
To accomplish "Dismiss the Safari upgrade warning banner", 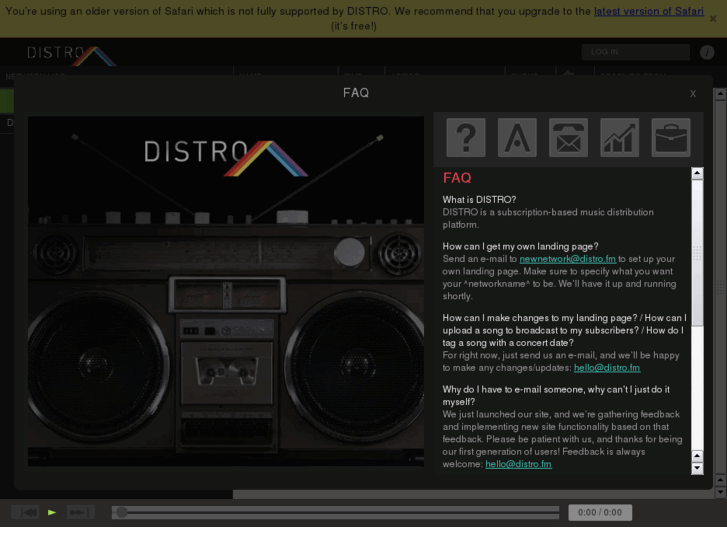I will tap(713, 19).
